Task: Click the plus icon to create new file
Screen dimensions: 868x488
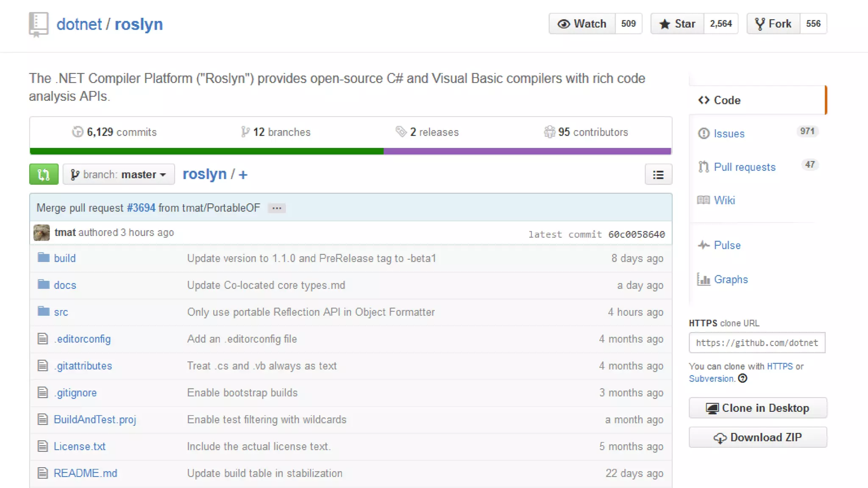Action: (x=243, y=175)
